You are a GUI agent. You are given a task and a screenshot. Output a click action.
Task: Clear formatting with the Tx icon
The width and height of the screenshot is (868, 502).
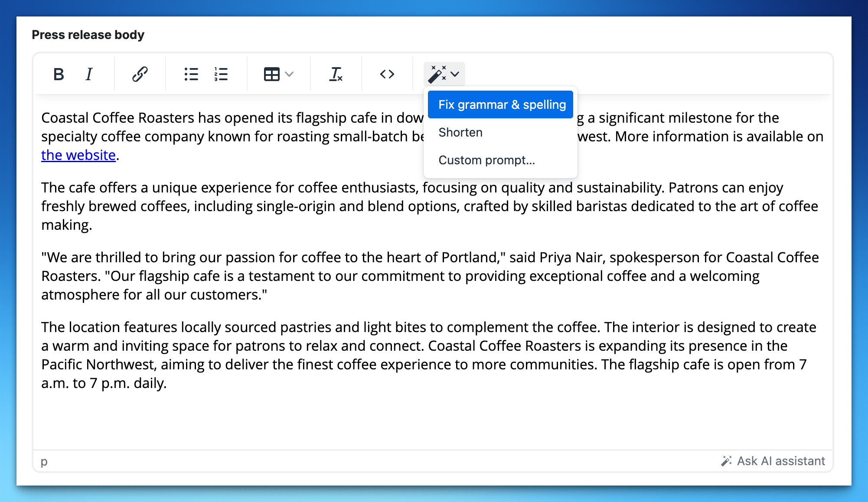tap(336, 74)
